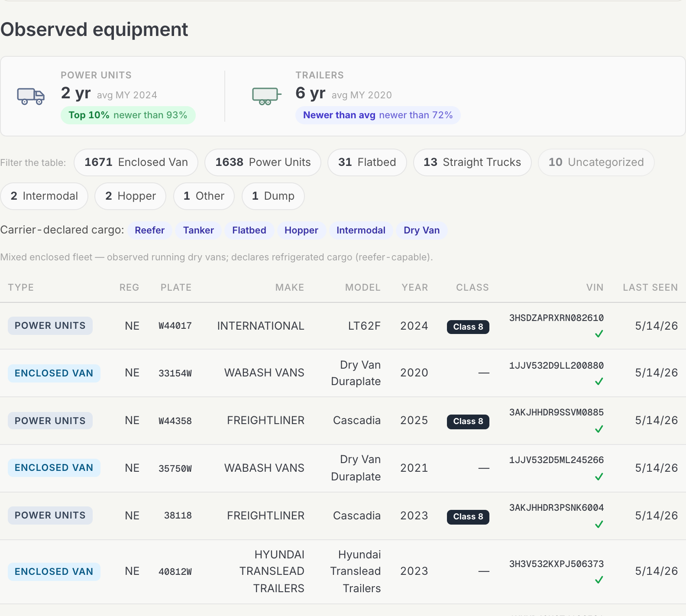The image size is (686, 616).
Task: Click VIN 3AKJHHDR3PSNK6004
Action: click(557, 508)
